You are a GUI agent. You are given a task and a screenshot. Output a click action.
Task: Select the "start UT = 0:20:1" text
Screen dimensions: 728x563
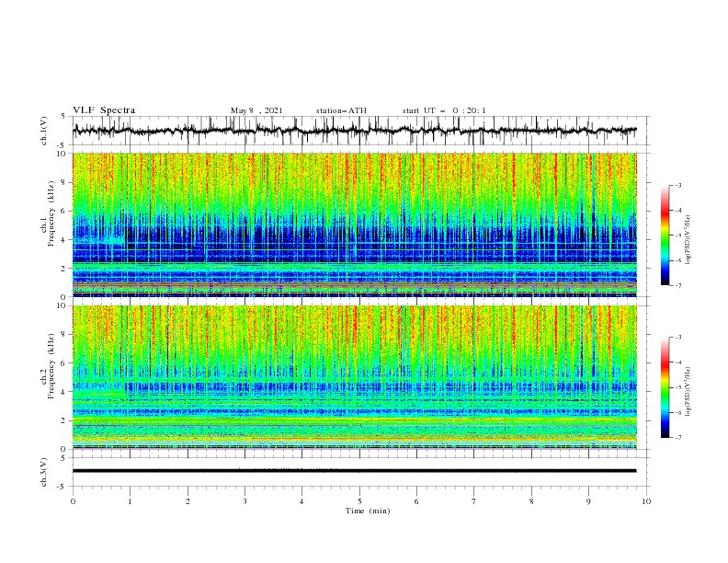point(444,110)
